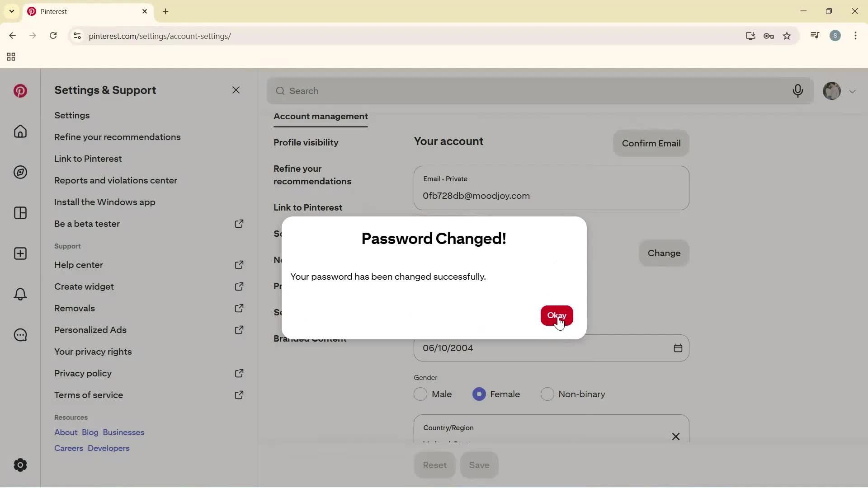Open your Boards panel icon
868x488 pixels.
tap(20, 213)
